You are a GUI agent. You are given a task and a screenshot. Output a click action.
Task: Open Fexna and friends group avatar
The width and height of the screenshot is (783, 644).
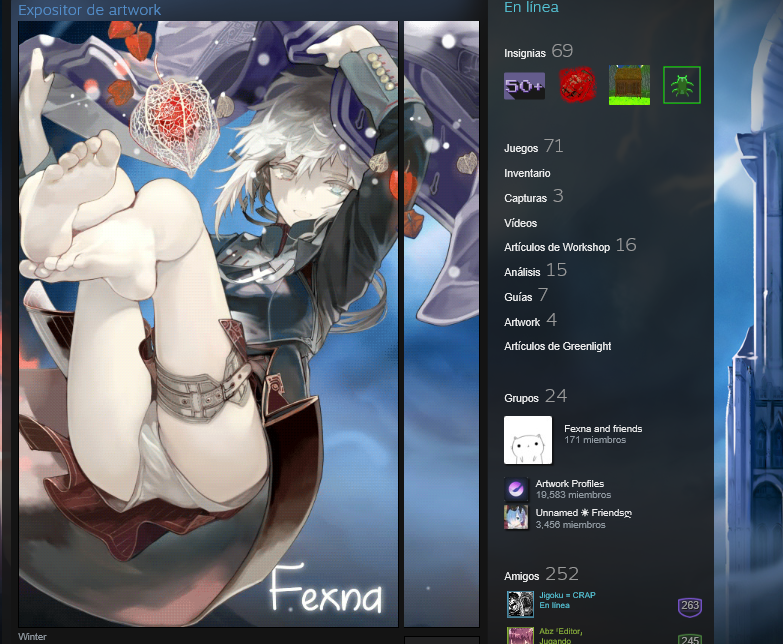[528, 440]
